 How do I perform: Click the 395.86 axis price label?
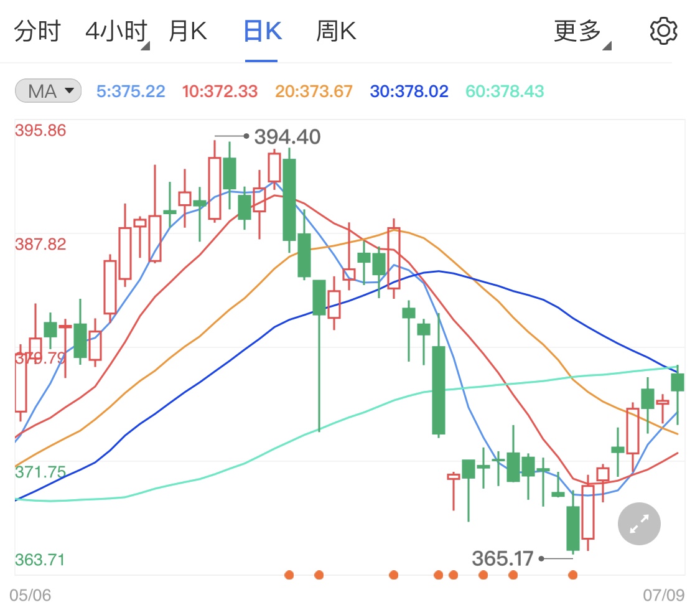coord(40,131)
